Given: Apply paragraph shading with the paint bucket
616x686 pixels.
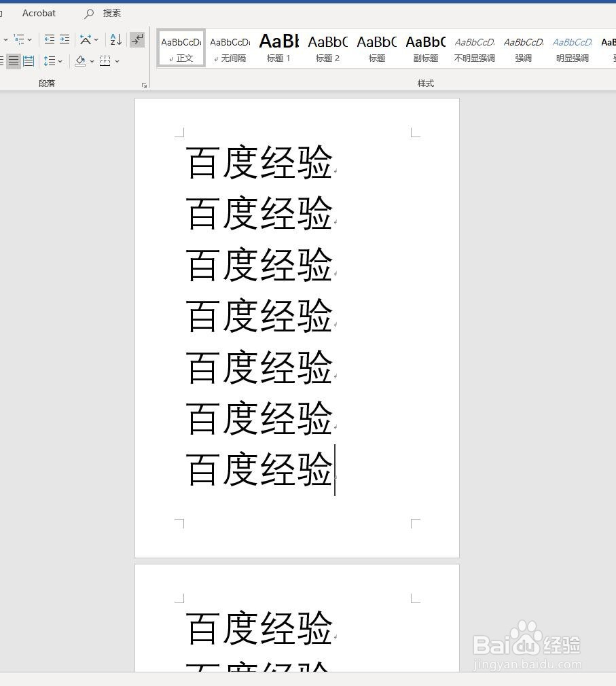Looking at the screenshot, I should tap(80, 61).
